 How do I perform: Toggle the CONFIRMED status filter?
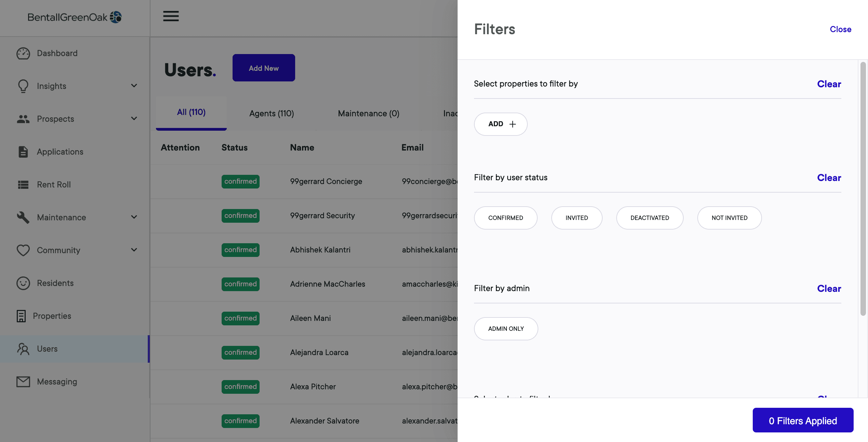click(x=505, y=218)
